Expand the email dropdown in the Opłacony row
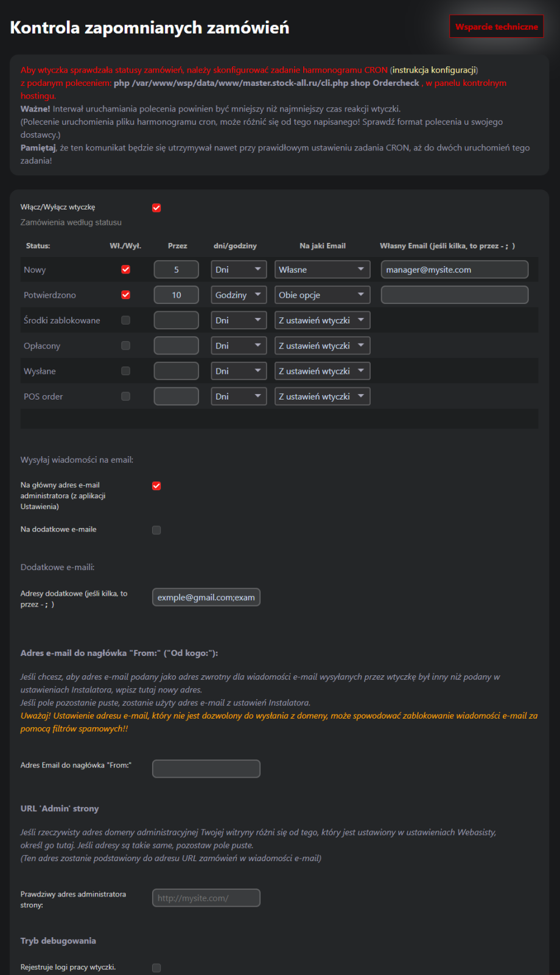The image size is (560, 975). click(322, 346)
